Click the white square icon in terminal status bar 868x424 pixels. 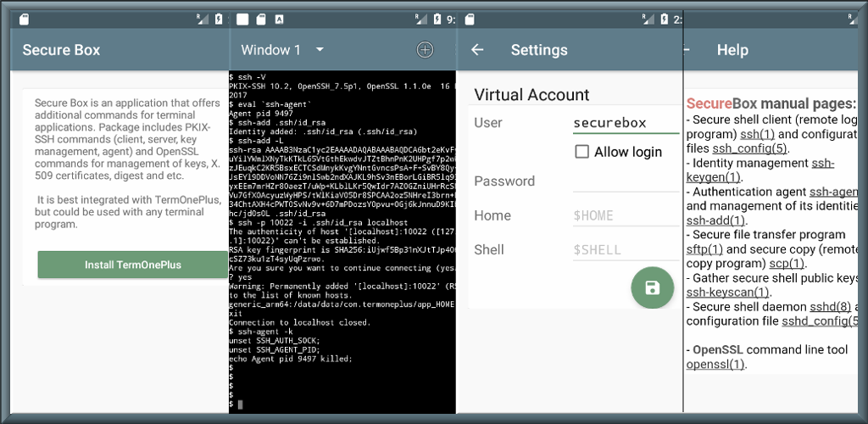(x=242, y=20)
